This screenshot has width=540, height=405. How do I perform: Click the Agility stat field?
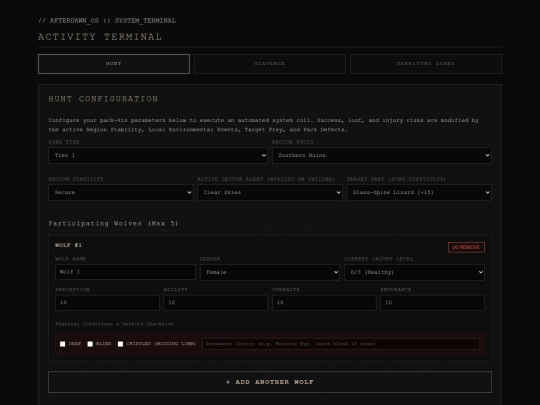(x=216, y=303)
